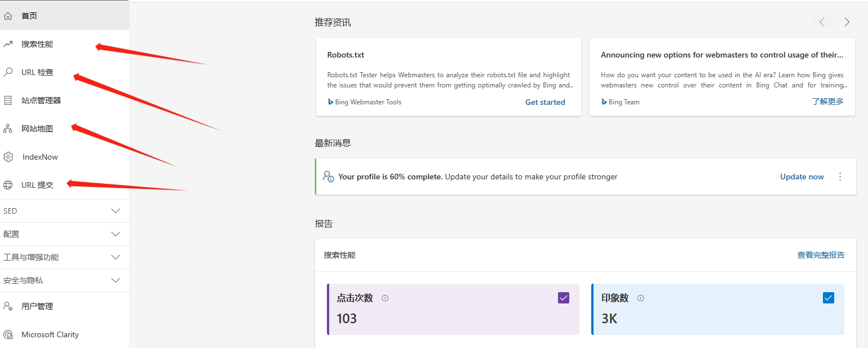
Task: Click the Bing Team source label
Action: pyautogui.click(x=624, y=102)
